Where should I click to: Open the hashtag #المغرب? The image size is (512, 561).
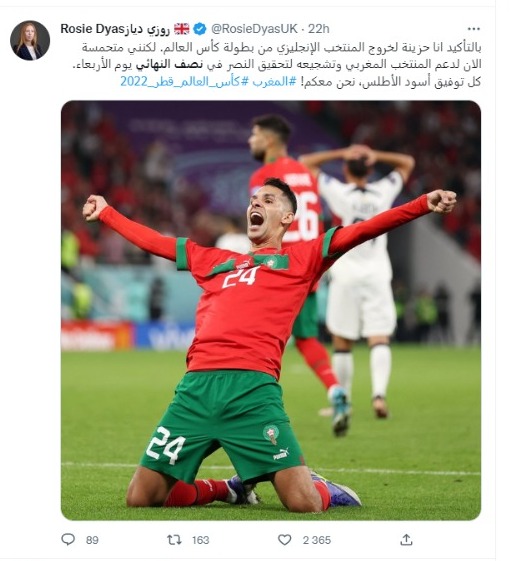click(274, 82)
